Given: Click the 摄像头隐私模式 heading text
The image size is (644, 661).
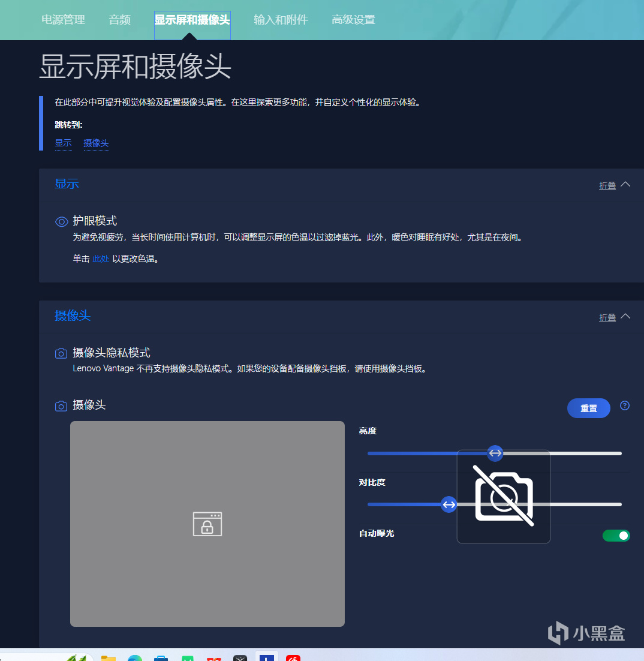Looking at the screenshot, I should pos(112,353).
